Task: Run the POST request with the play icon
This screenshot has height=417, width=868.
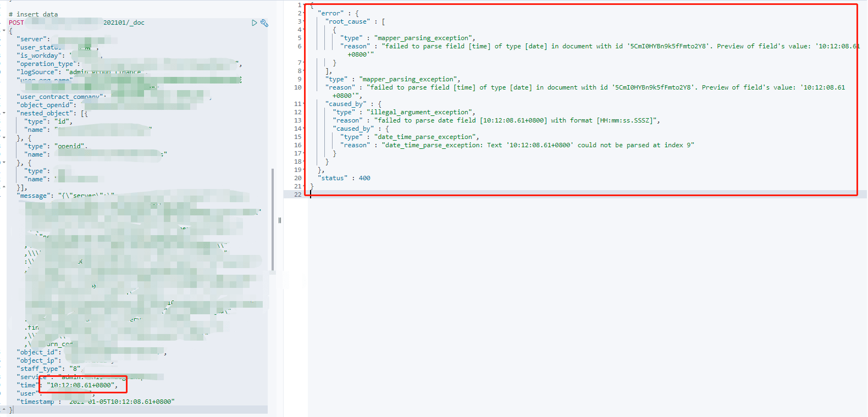Action: [x=254, y=23]
